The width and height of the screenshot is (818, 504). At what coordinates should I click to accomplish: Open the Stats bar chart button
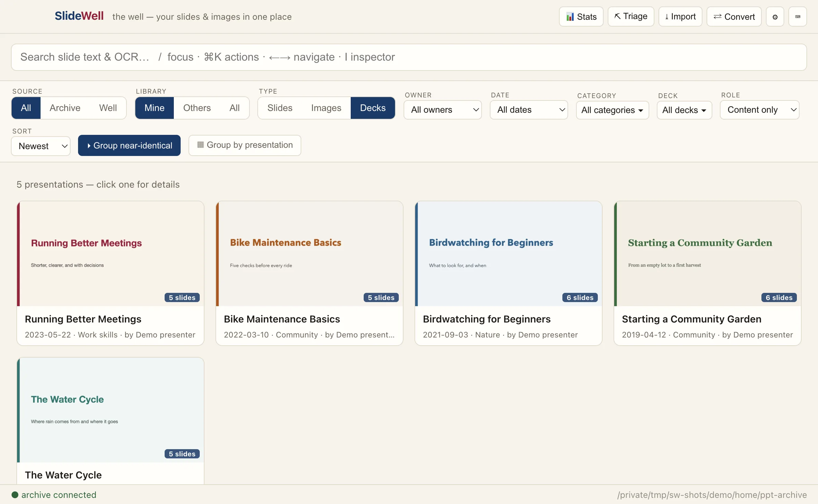click(581, 17)
